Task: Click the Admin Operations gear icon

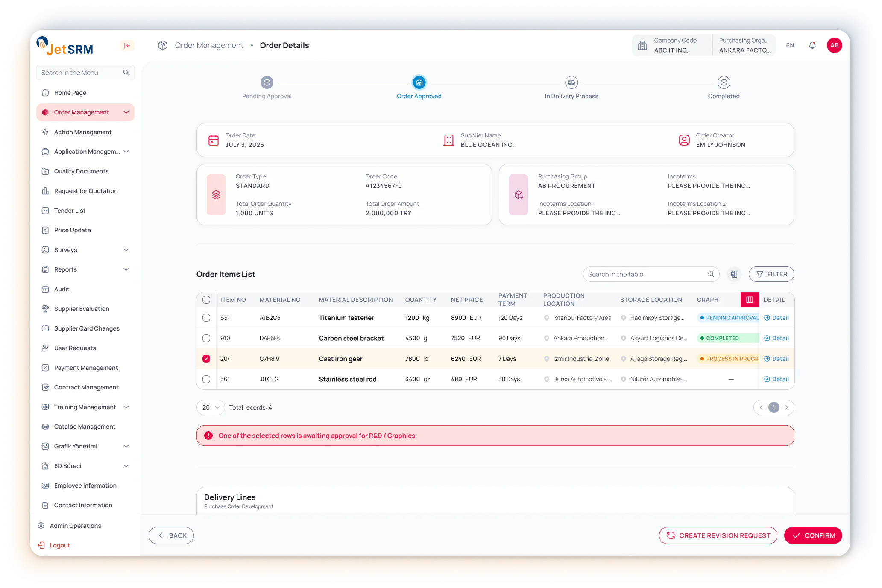Action: pyautogui.click(x=41, y=526)
